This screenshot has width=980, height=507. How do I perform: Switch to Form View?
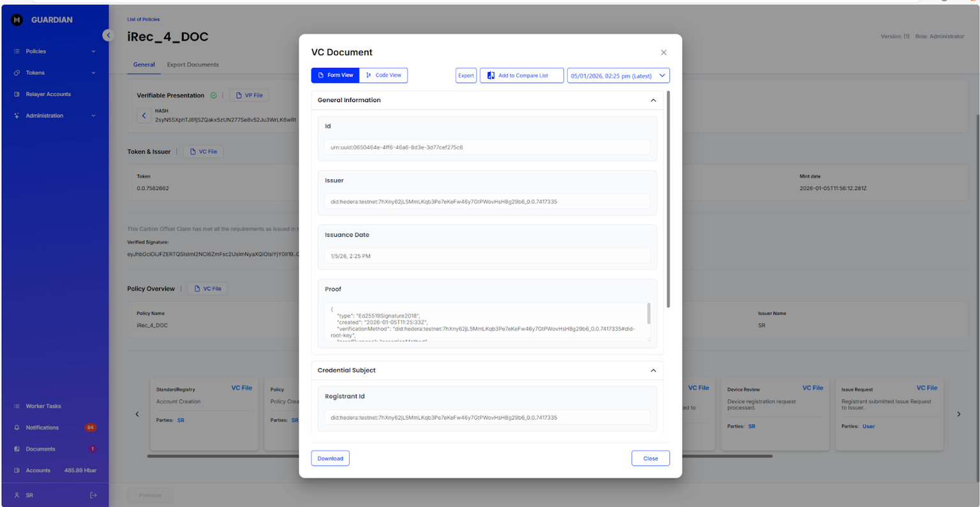335,75
